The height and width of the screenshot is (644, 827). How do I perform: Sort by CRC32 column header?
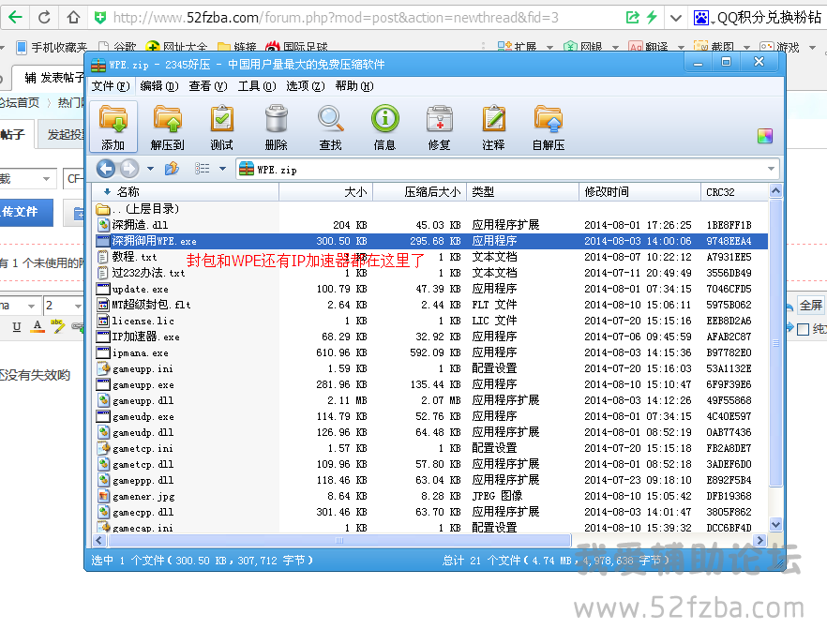(x=735, y=192)
